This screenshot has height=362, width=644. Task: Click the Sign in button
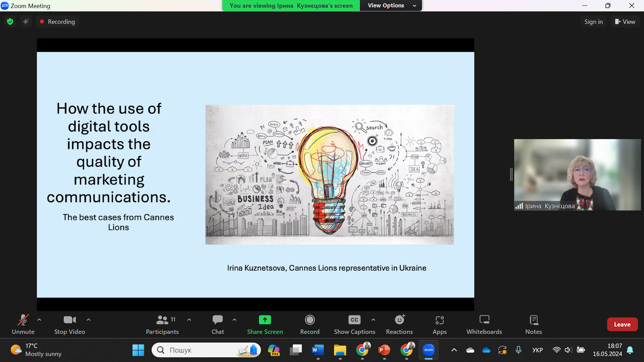pos(593,21)
